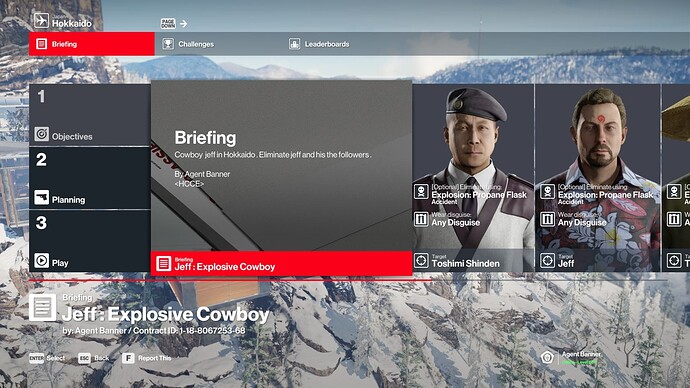Click the target crosshair icon beside Toshimi Shinden

[421, 260]
